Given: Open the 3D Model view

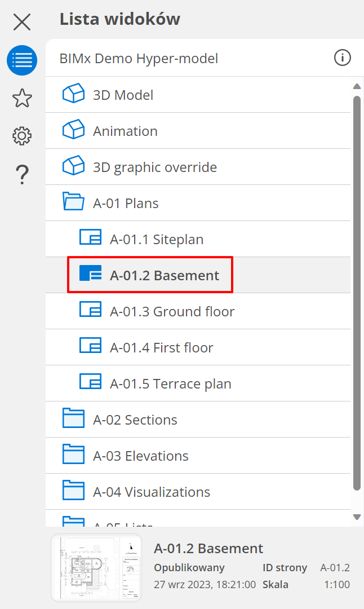Looking at the screenshot, I should tap(123, 95).
